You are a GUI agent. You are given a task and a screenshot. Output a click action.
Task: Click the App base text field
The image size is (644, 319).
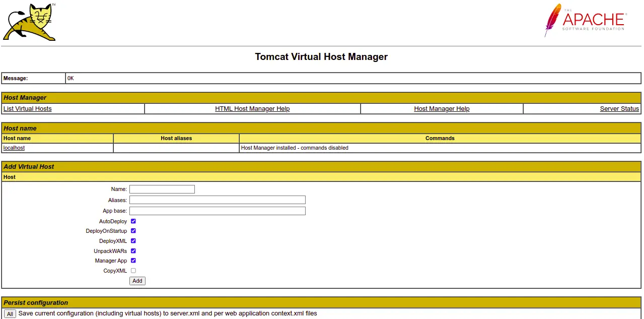(x=218, y=211)
